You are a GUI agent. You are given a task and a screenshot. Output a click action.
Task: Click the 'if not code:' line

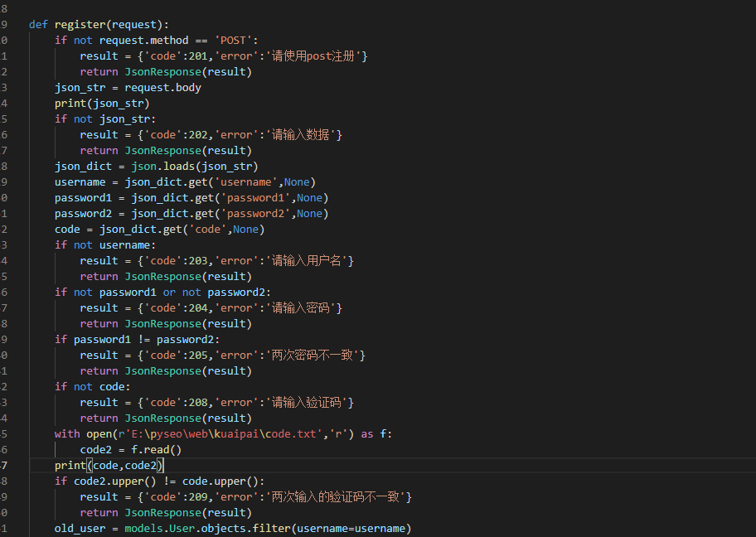pyautogui.click(x=93, y=387)
